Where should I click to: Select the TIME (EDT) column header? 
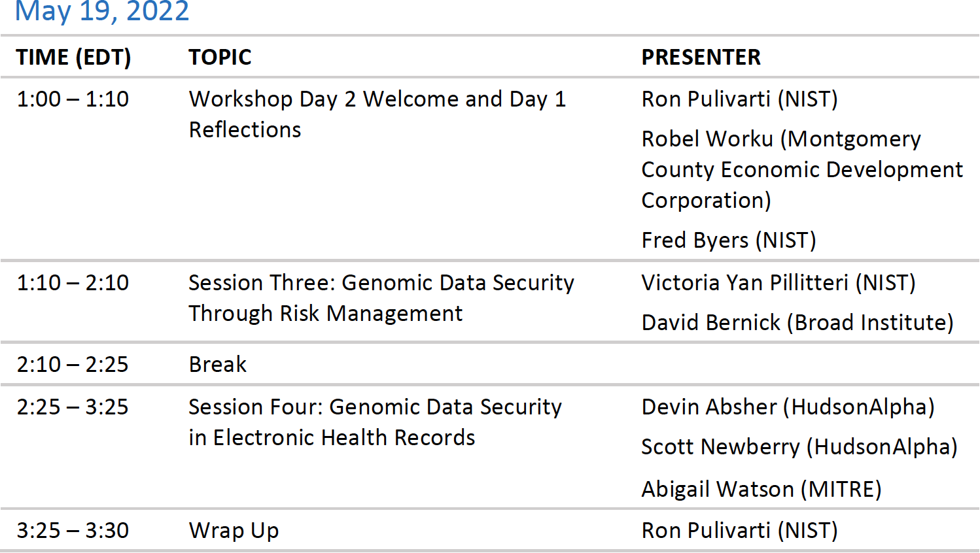73,58
